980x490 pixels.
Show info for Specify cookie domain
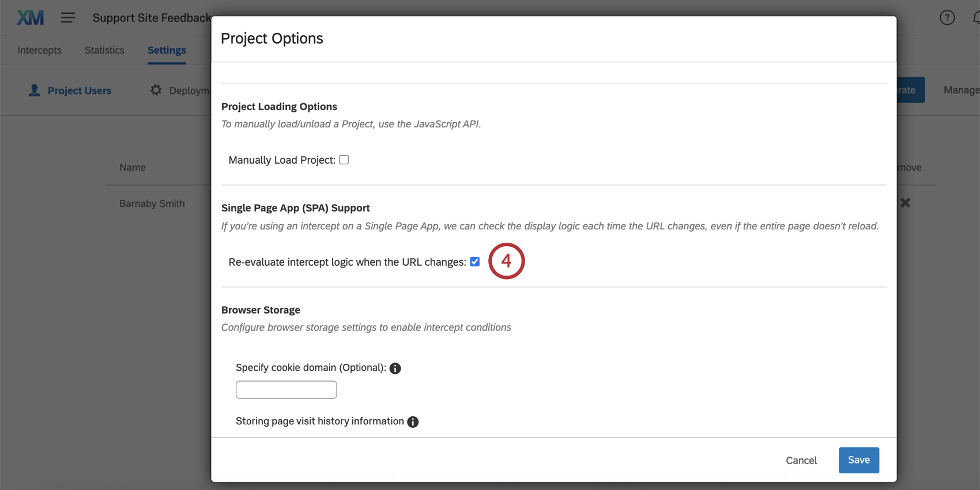pyautogui.click(x=395, y=368)
